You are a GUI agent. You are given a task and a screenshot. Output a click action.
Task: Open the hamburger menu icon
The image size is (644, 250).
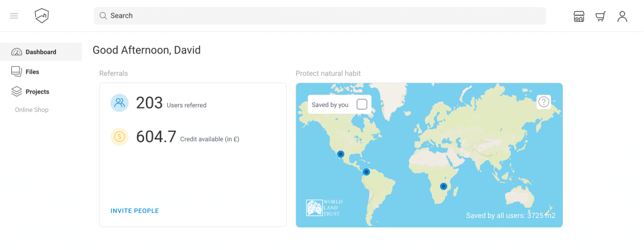tap(14, 16)
